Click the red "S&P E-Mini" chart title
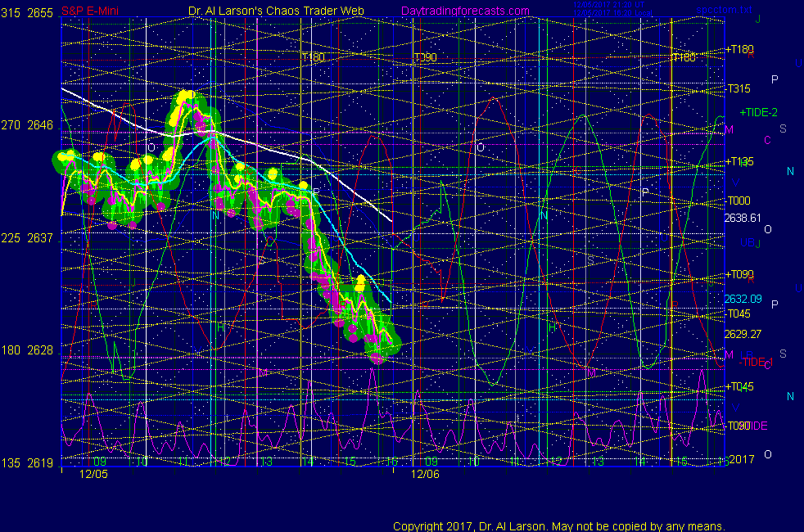The height and width of the screenshot is (532, 804). pos(90,11)
